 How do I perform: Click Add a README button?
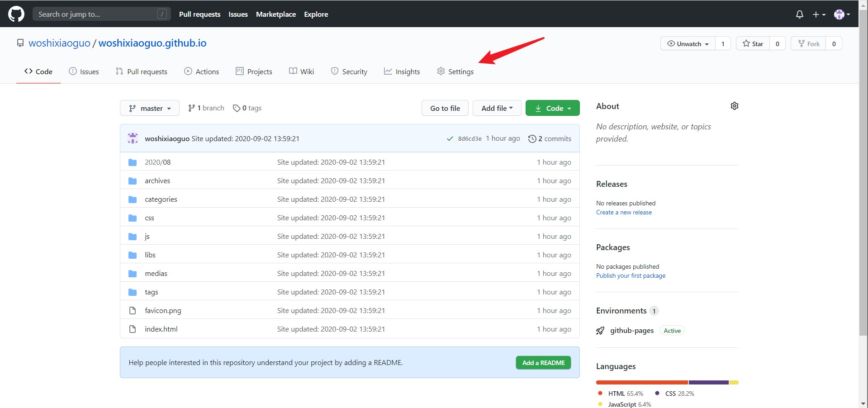543,363
